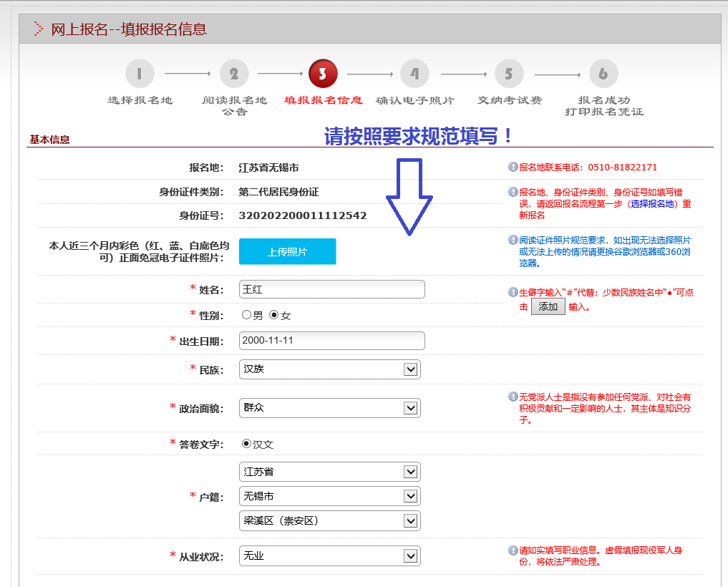Image resolution: width=728 pixels, height=587 pixels.
Task: Click the 添加 button for name characters
Action: point(548,307)
